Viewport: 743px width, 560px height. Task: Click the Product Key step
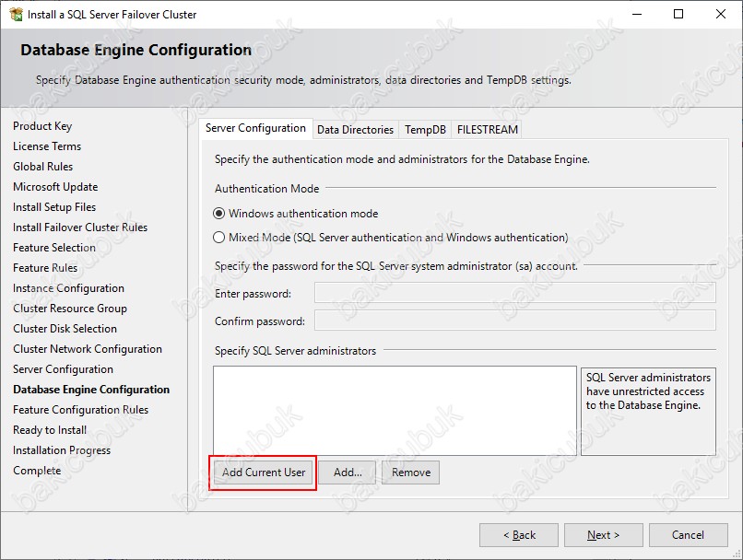(x=42, y=126)
